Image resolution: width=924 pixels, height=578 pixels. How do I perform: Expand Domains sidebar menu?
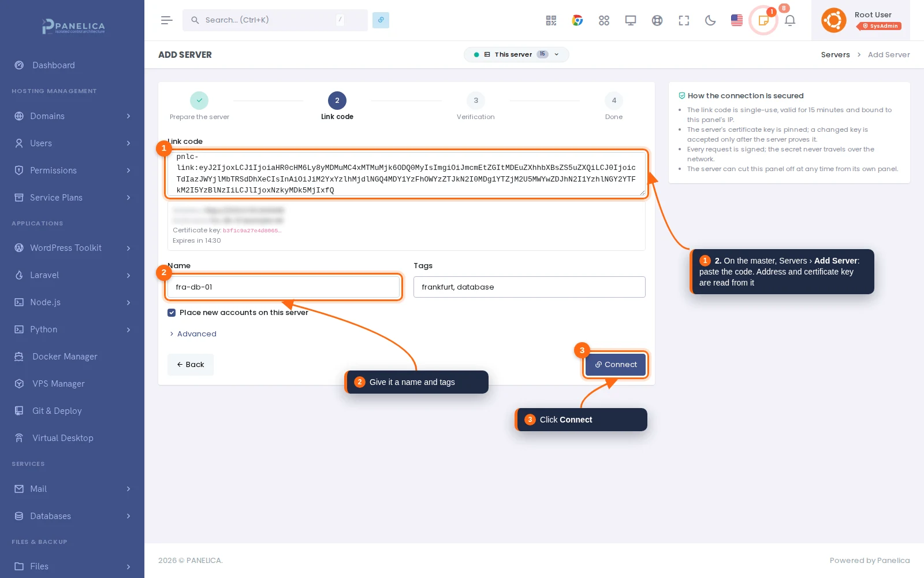coord(72,116)
